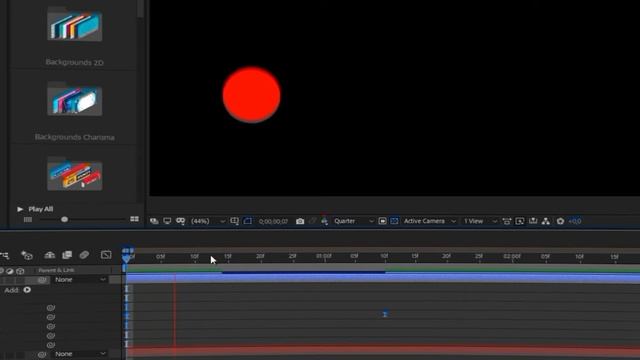
Task: Click the Timeline button in viewer bar
Action: (x=533, y=221)
